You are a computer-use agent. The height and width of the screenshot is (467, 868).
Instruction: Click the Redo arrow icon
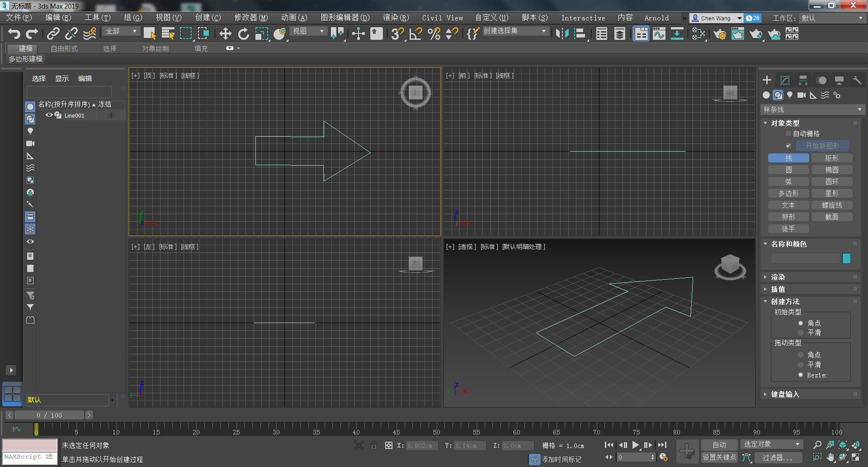point(32,34)
